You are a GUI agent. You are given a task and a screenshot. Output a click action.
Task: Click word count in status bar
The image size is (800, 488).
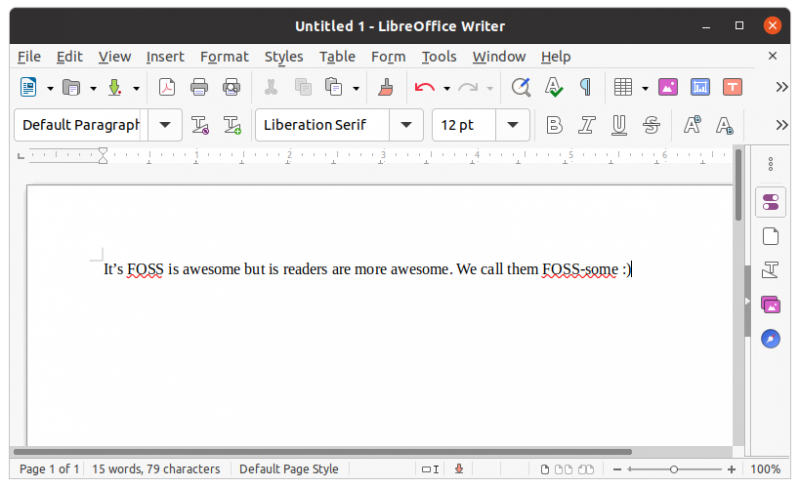pos(156,469)
